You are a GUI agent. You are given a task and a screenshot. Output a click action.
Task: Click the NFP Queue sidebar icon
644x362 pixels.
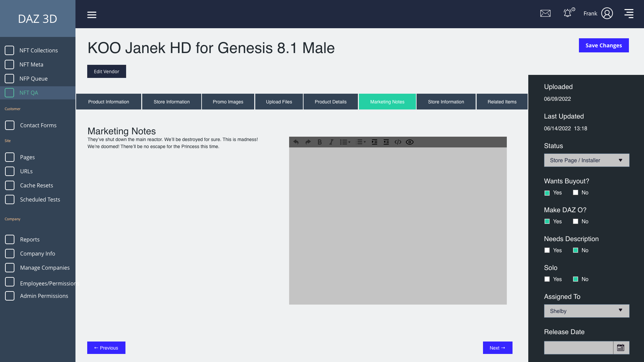tap(9, 79)
